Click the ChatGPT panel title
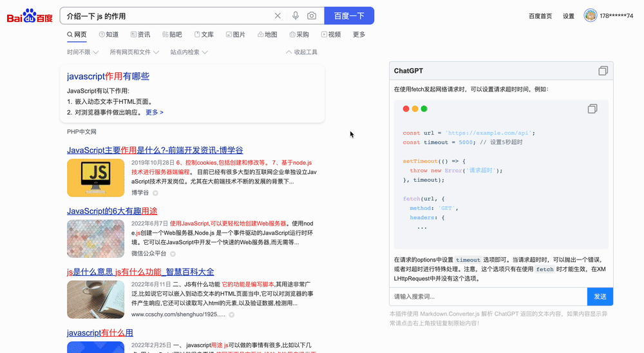This screenshot has height=353, width=644. tap(408, 71)
